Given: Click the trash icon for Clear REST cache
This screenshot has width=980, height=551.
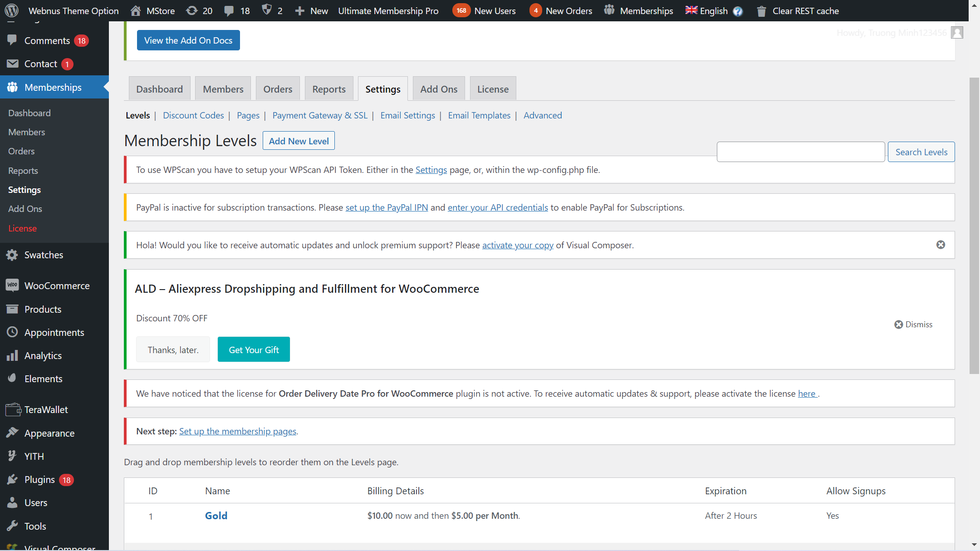Looking at the screenshot, I should point(761,11).
